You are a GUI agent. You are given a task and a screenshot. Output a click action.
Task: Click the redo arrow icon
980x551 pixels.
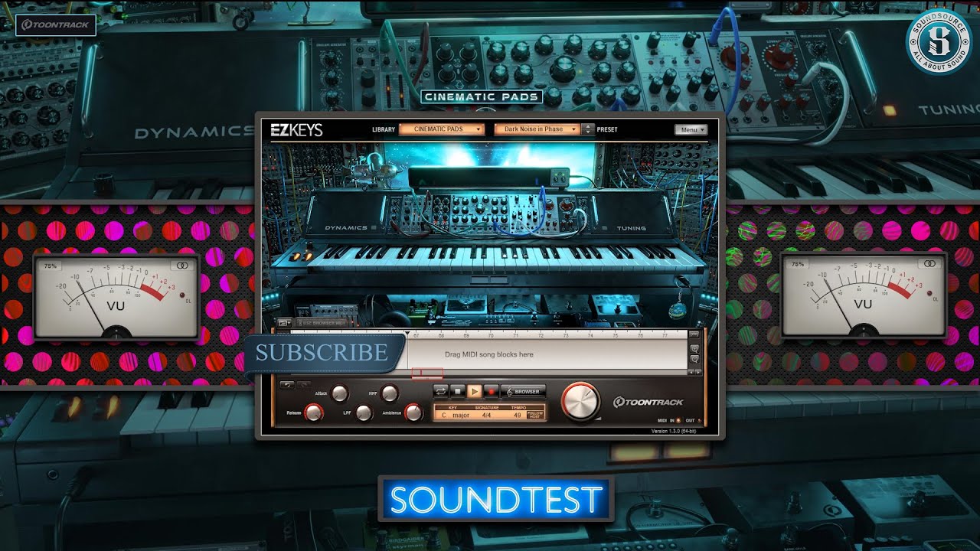coord(304,384)
